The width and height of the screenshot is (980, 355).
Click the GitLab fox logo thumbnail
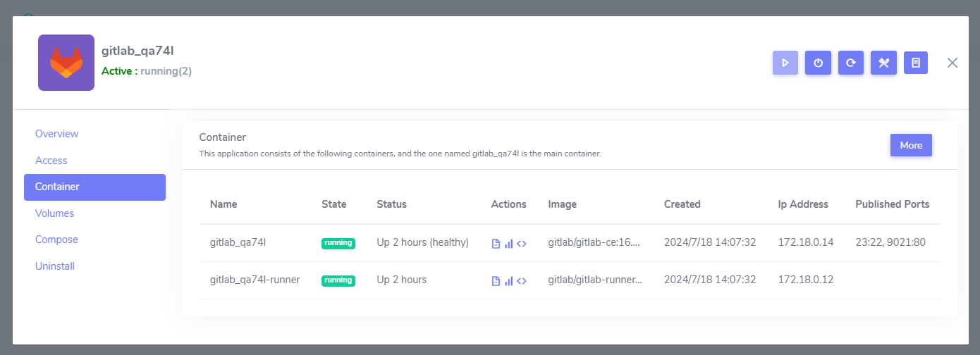66,63
